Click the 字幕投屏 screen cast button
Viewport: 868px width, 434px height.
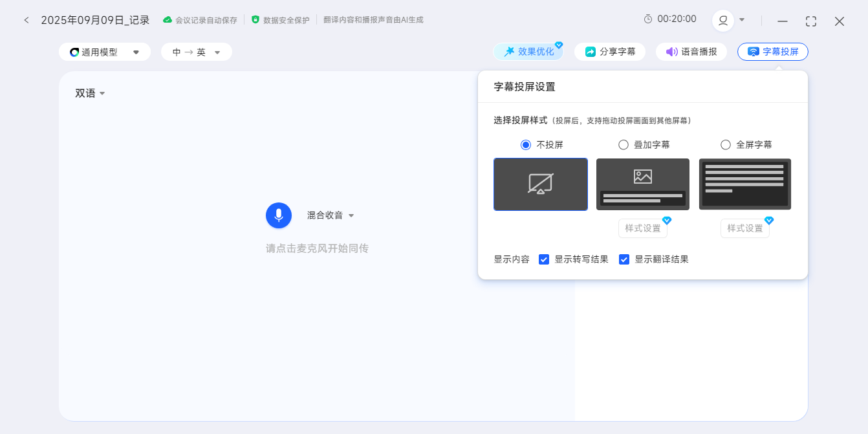772,52
